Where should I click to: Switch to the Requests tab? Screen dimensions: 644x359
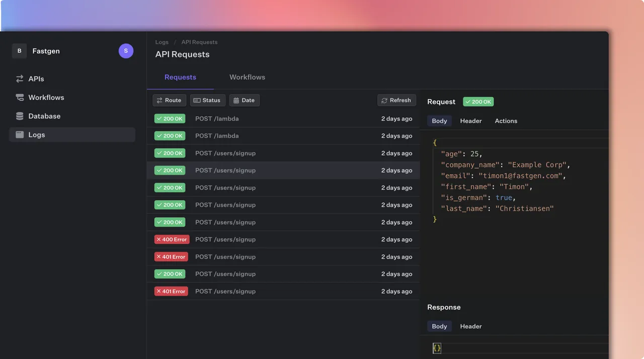click(x=180, y=77)
